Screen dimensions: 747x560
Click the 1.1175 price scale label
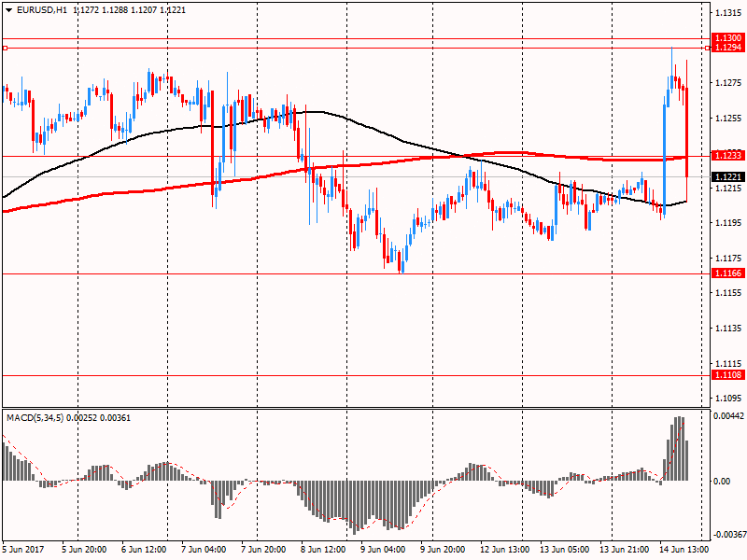[728, 259]
